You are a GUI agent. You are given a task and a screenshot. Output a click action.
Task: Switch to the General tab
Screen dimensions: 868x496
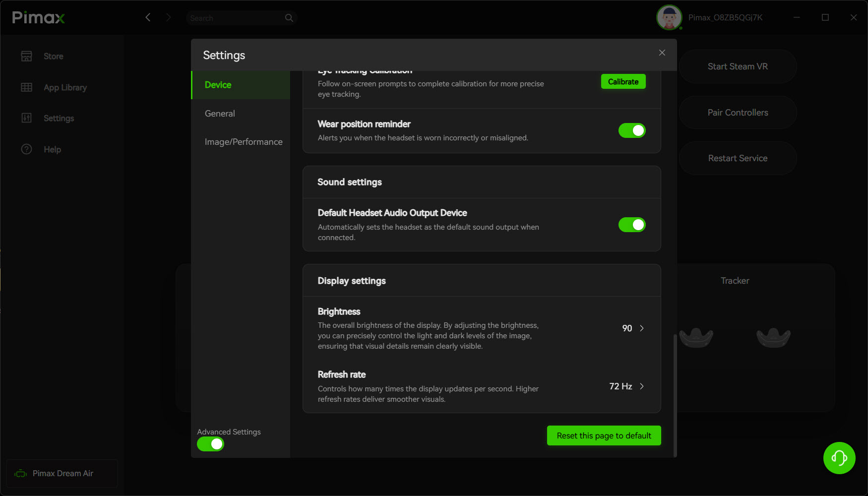tap(241, 114)
